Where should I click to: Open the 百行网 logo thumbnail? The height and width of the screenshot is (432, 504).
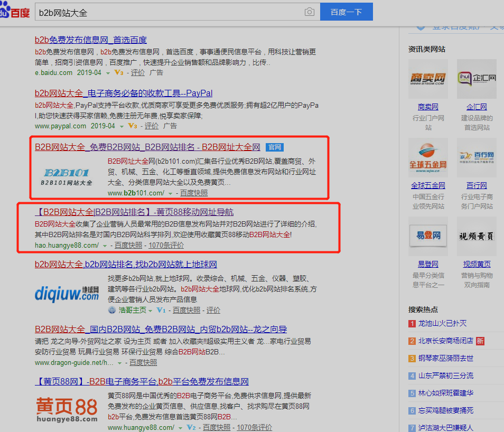click(x=477, y=157)
